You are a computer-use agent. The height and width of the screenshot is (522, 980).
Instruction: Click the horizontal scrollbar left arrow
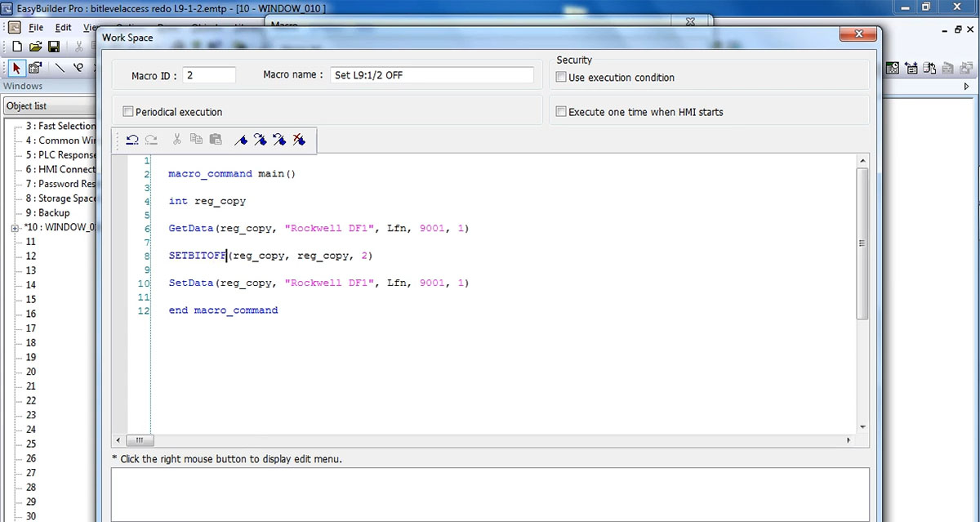[x=120, y=439]
